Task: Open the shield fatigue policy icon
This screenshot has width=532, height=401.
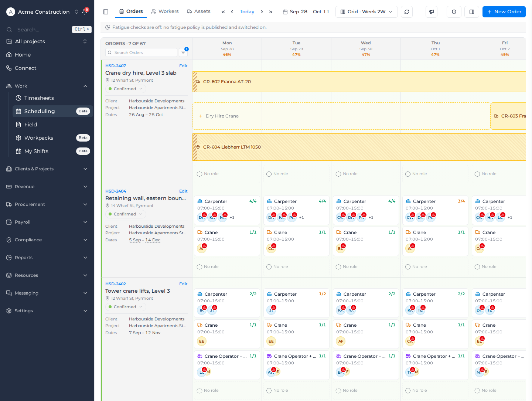Action: 454,12
